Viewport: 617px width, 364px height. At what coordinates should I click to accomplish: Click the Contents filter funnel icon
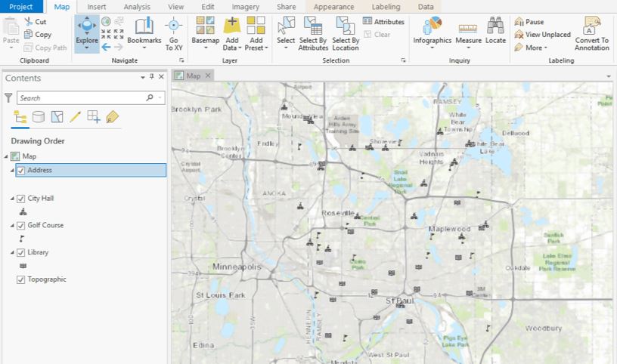pos(8,98)
